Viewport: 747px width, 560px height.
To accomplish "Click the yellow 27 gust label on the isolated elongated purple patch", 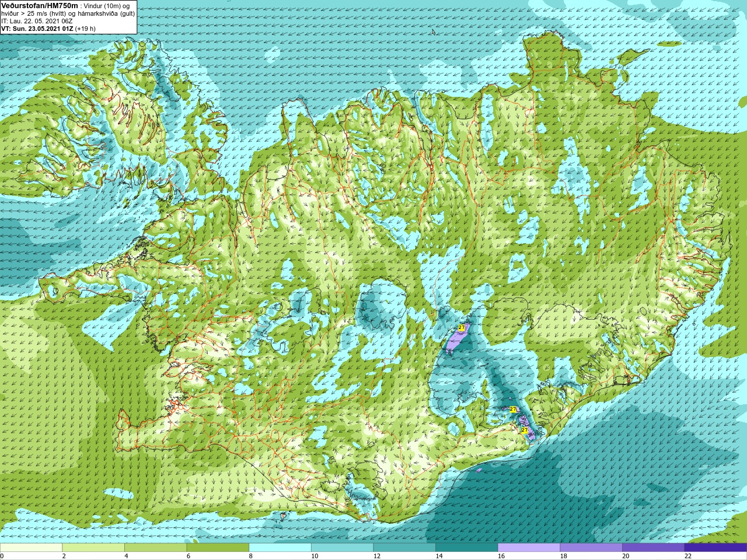I will click(x=461, y=328).
